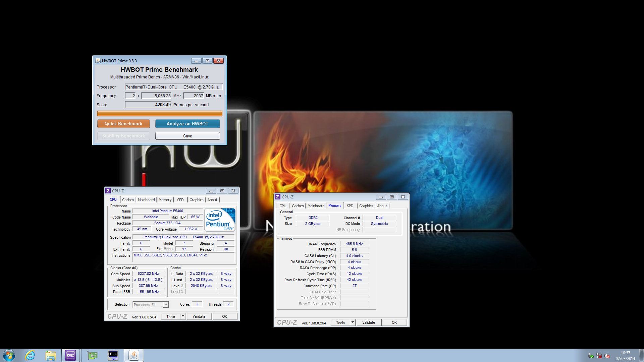Click Tools button in CPU window
Image resolution: width=644 pixels, height=362 pixels.
coord(171,316)
